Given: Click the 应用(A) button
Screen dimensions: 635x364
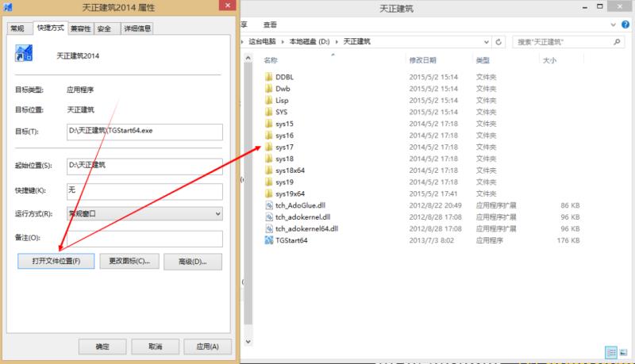Looking at the screenshot, I should 208,347.
